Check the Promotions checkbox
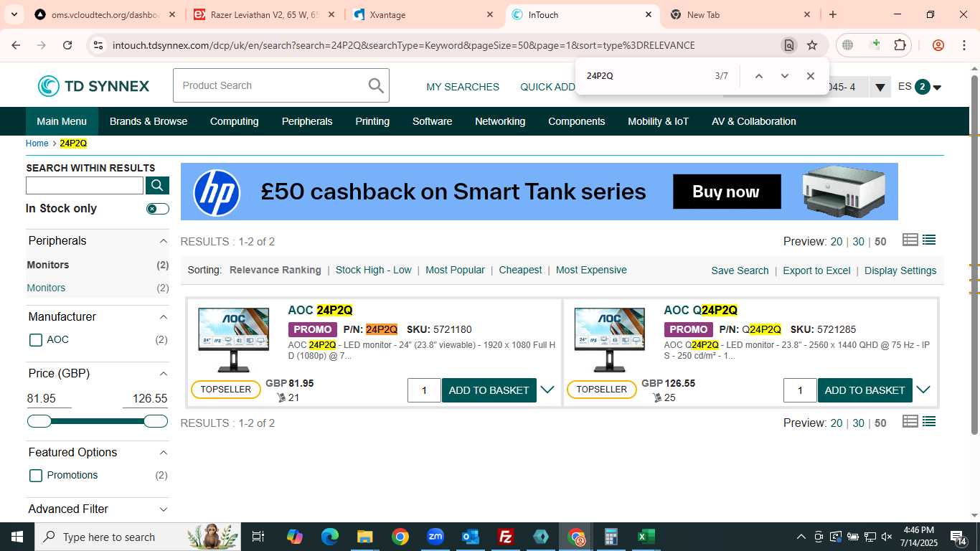The image size is (980, 551). tap(36, 476)
